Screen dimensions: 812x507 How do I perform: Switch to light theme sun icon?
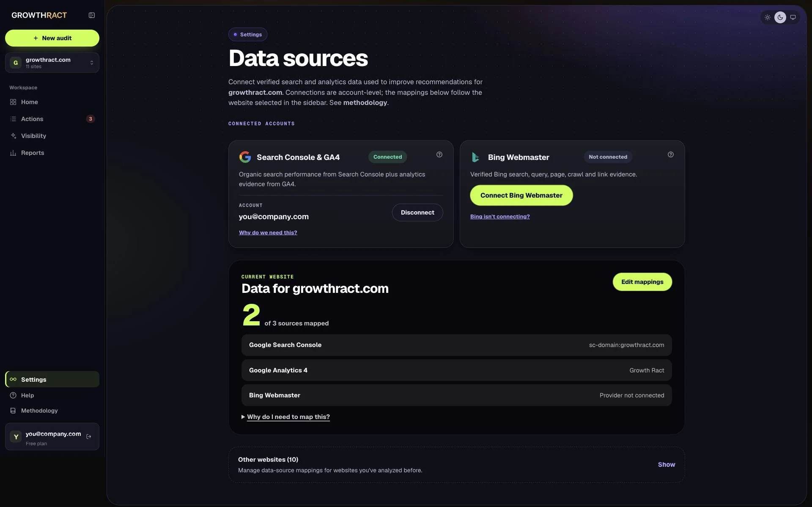[767, 17]
